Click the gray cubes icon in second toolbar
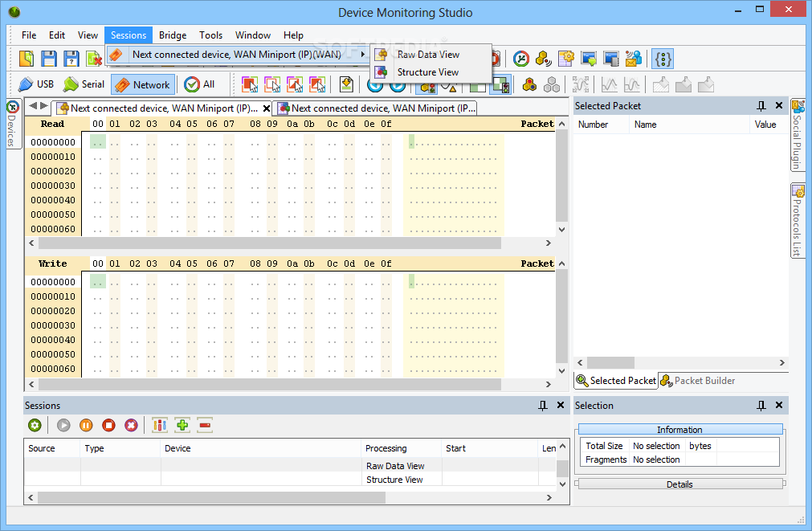The image size is (812, 531). coord(552,84)
